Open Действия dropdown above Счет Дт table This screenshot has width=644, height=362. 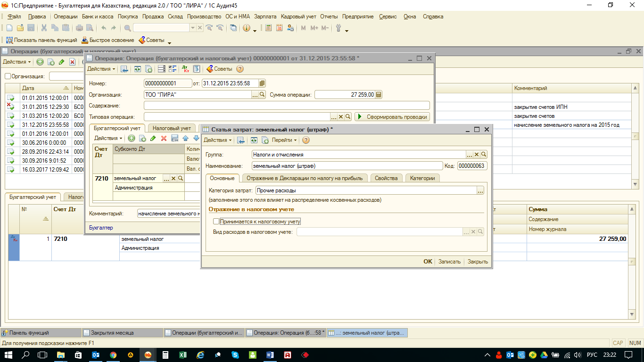coord(108,138)
